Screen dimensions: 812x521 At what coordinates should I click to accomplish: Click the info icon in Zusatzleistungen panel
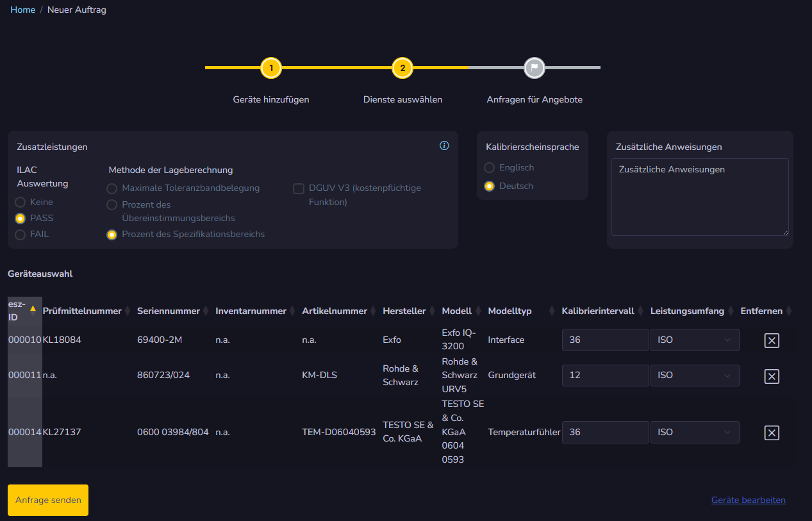pyautogui.click(x=444, y=145)
